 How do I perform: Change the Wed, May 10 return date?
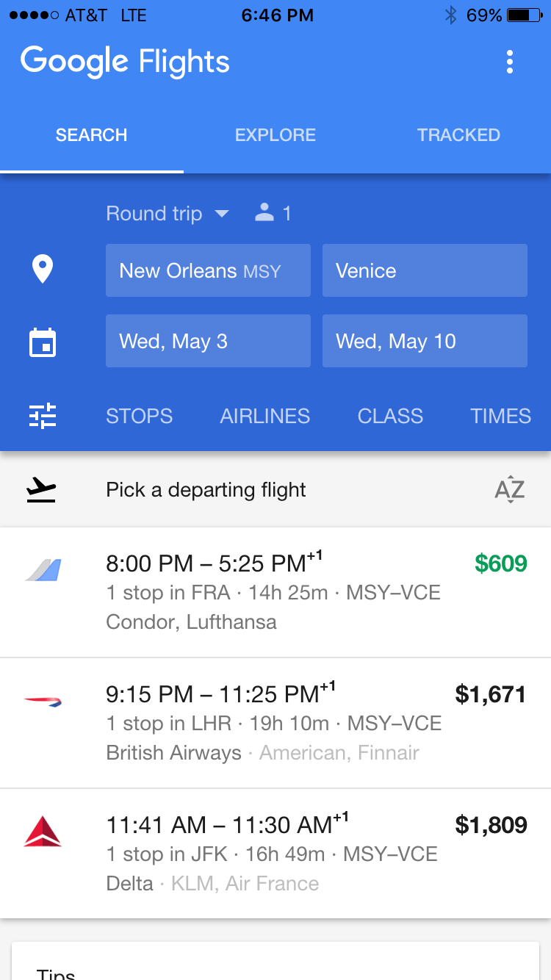425,341
